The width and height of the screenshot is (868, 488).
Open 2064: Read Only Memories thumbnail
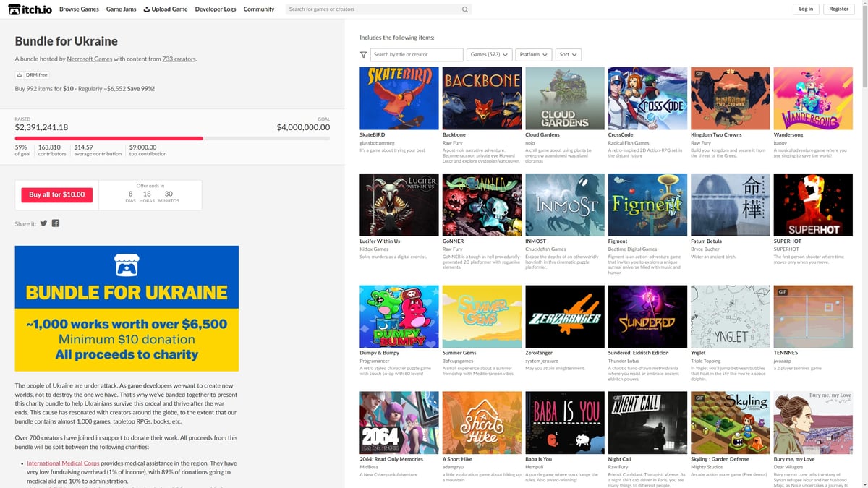(x=399, y=423)
